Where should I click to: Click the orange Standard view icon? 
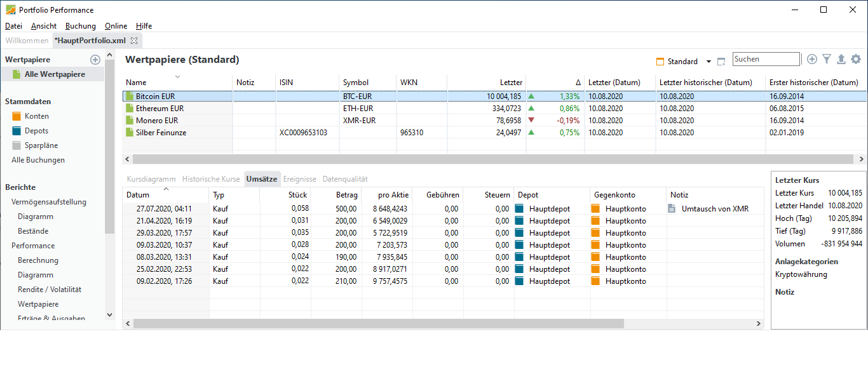661,62
